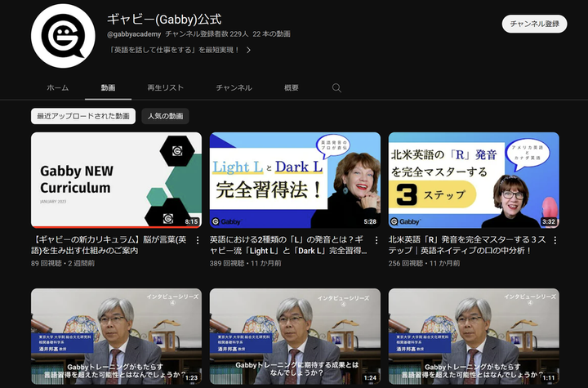Click the 89 回視聴・2 週間前 metadata text

point(63,263)
